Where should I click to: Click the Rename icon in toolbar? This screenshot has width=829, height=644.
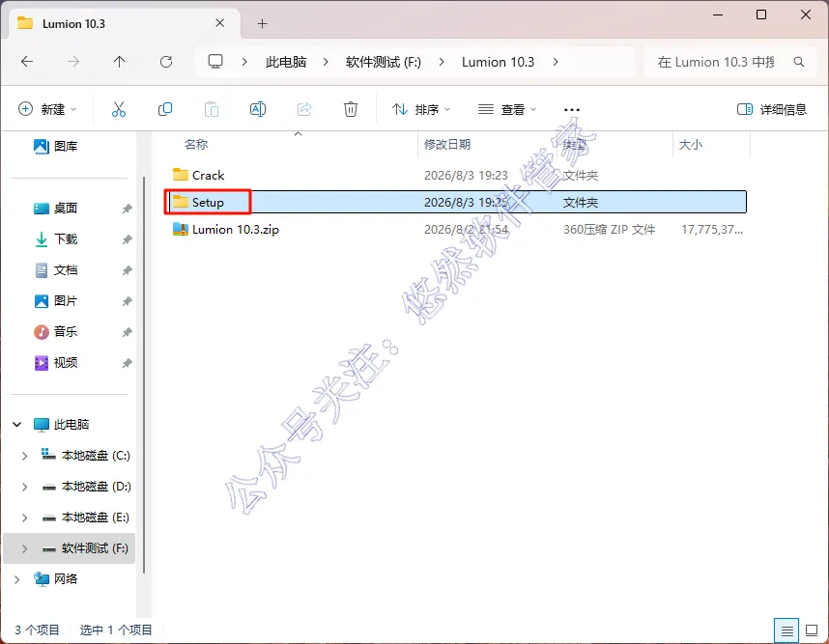[257, 109]
